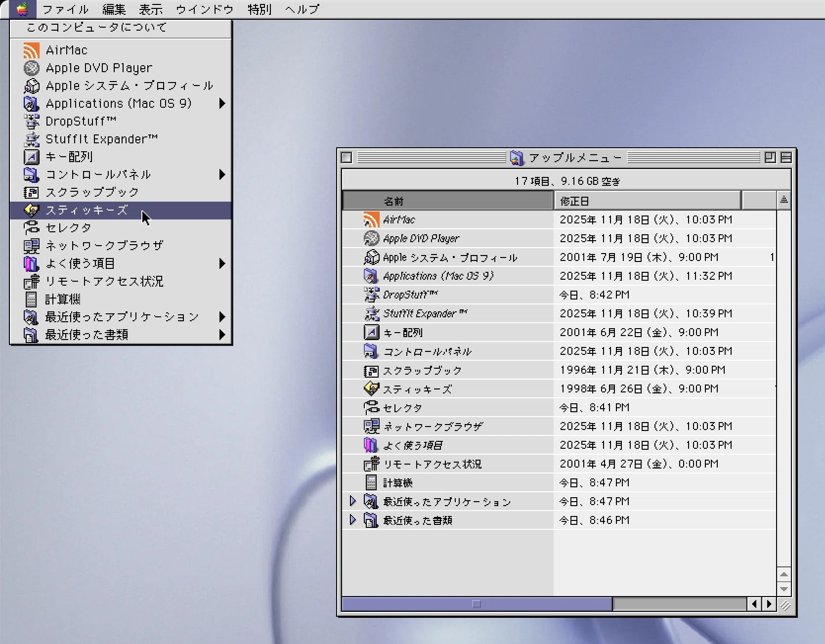
Task: Open the ヘルプ menu
Action: pos(302,9)
